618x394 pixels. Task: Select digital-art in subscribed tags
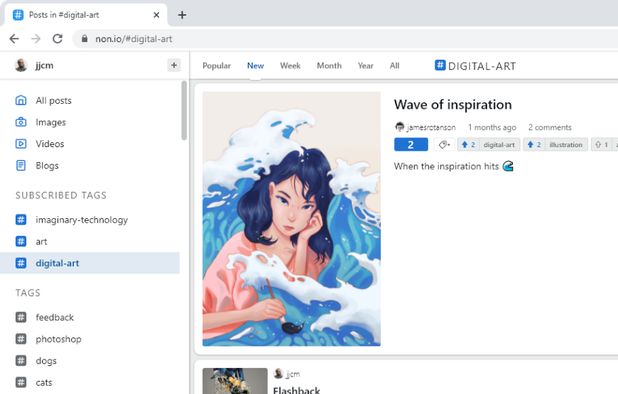[x=90, y=263]
